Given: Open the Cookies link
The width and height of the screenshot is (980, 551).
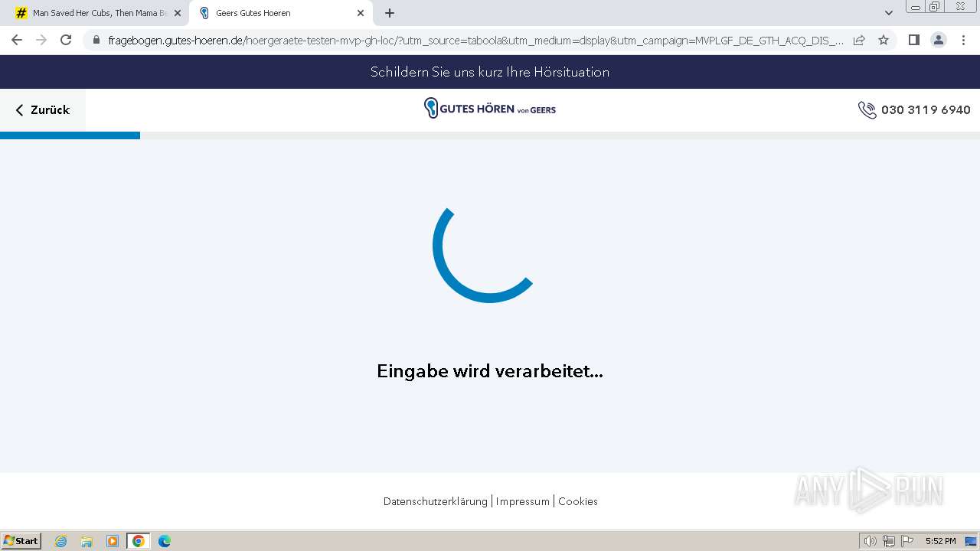Looking at the screenshot, I should click(578, 501).
